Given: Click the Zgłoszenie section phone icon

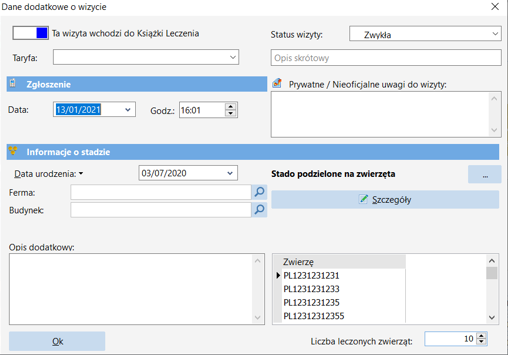Looking at the screenshot, I should click(13, 83).
